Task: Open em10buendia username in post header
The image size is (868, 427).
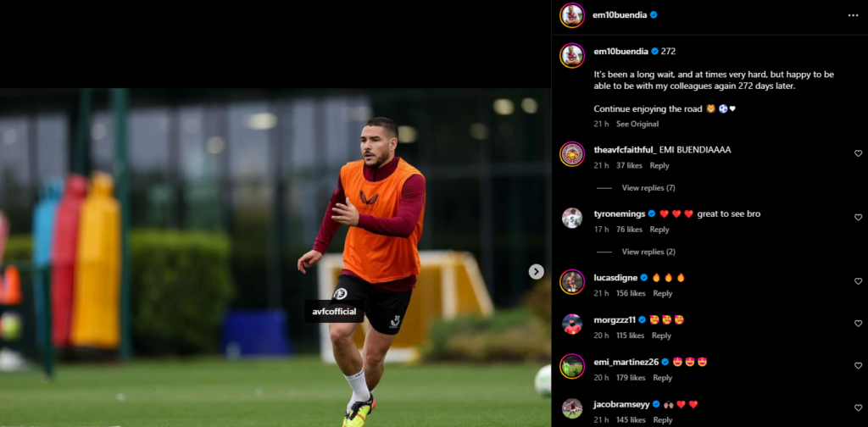Action: pyautogui.click(x=620, y=15)
